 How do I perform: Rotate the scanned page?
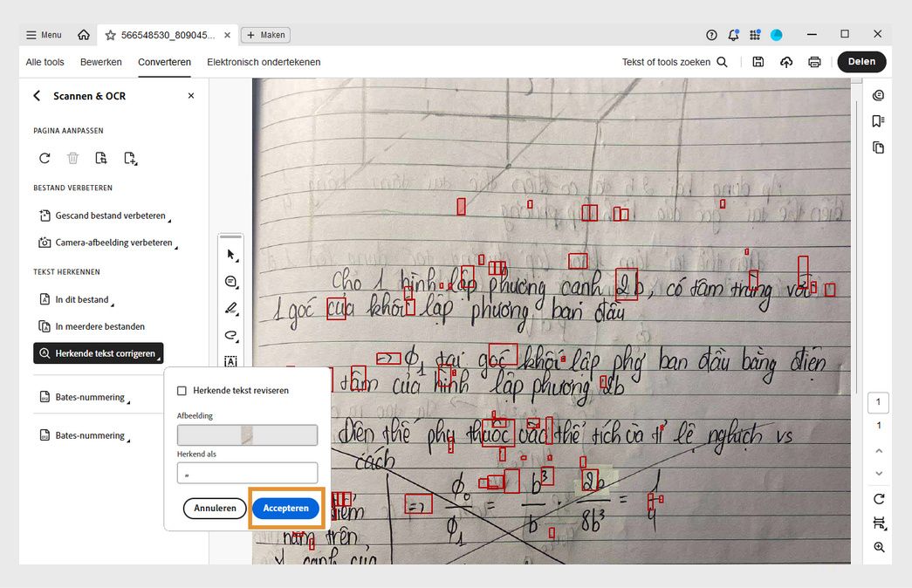coord(44,158)
